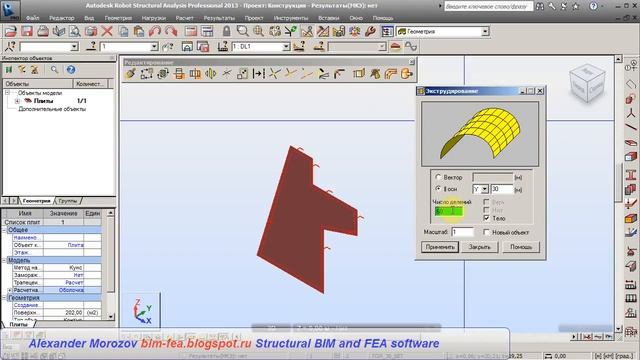Switch to the Группы tab
The width and height of the screenshot is (640, 360).
tap(68, 201)
